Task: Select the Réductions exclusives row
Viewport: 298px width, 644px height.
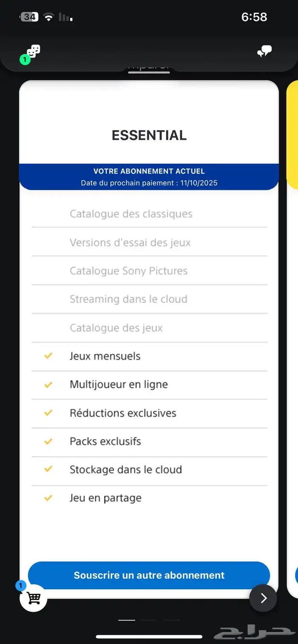Action: 149,413
